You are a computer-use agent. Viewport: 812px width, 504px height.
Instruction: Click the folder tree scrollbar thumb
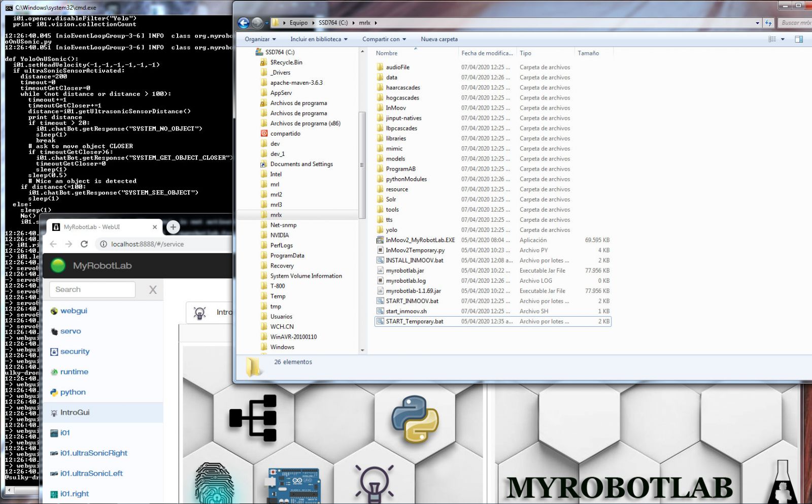(x=362, y=165)
